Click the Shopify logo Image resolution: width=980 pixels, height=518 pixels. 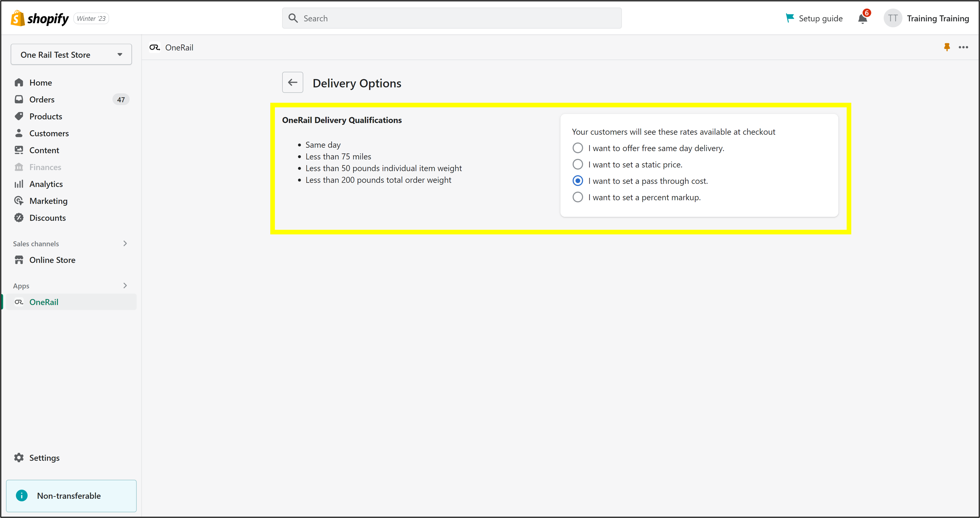(x=39, y=18)
